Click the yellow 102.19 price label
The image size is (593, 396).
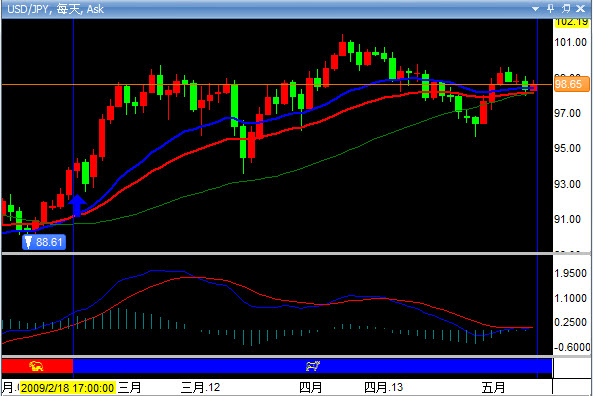571,22
